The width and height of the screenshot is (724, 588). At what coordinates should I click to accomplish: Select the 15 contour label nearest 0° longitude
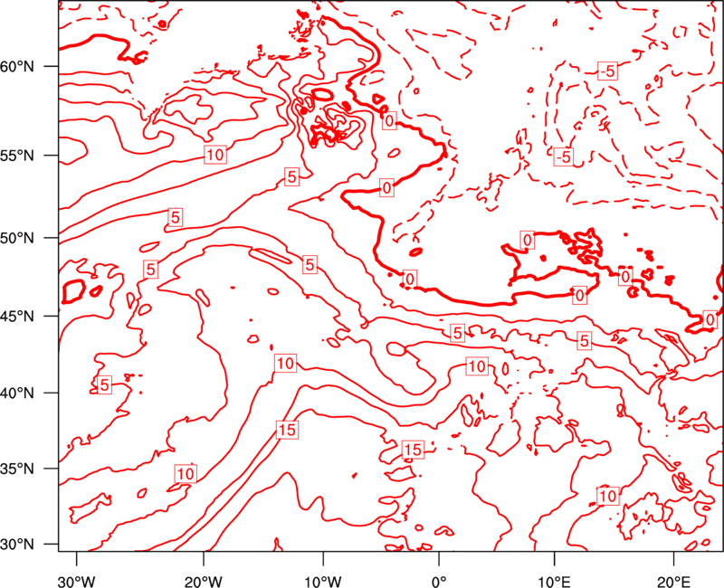(413, 450)
